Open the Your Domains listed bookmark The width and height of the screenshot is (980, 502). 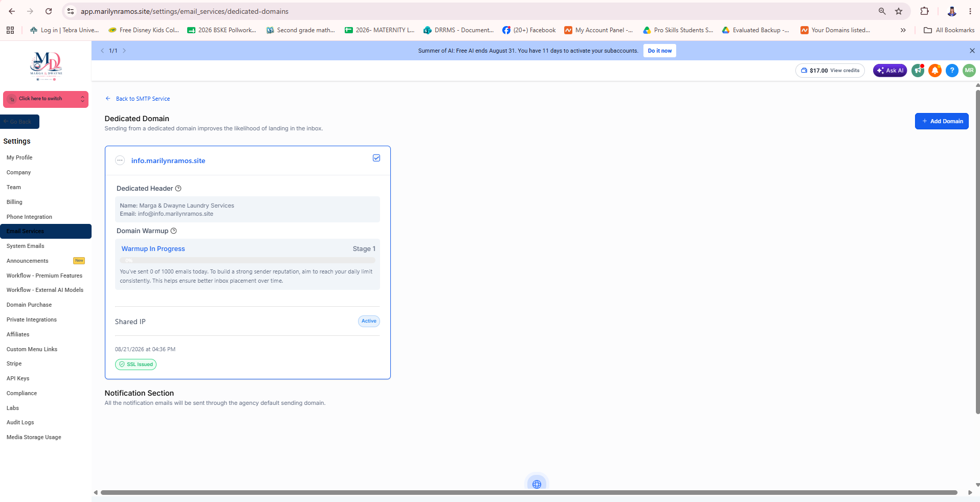click(x=835, y=30)
